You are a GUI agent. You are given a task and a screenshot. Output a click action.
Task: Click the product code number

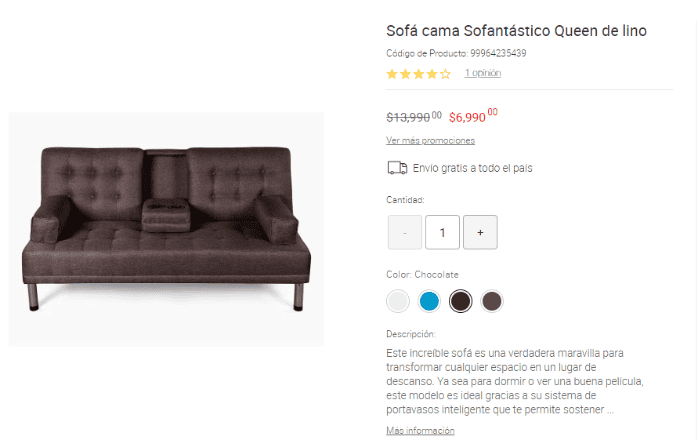pos(493,53)
